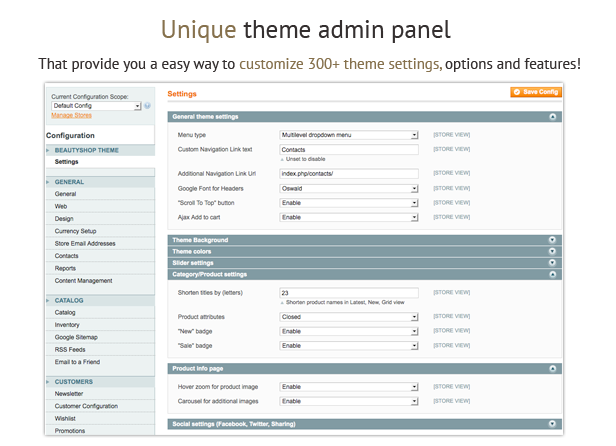
Task: Open the Current Configuration Scope dropdown
Action: pyautogui.click(x=96, y=105)
